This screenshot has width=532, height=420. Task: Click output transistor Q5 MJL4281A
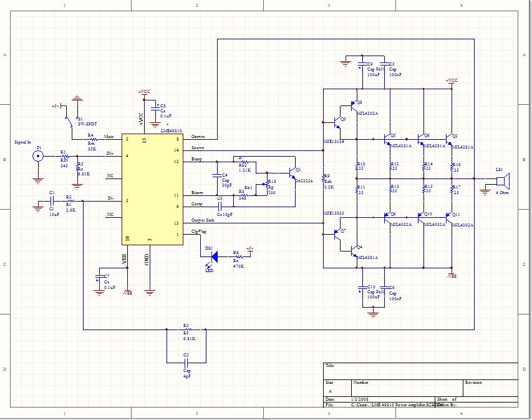(x=387, y=139)
